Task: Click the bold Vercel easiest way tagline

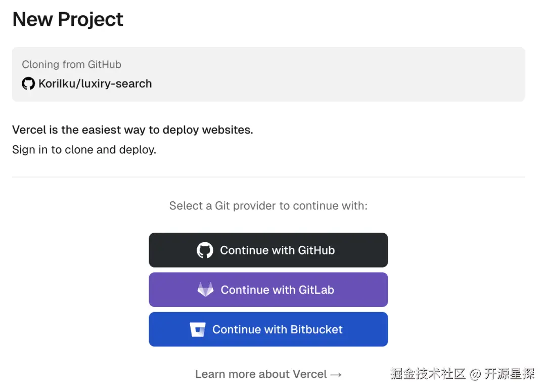Action: [132, 130]
